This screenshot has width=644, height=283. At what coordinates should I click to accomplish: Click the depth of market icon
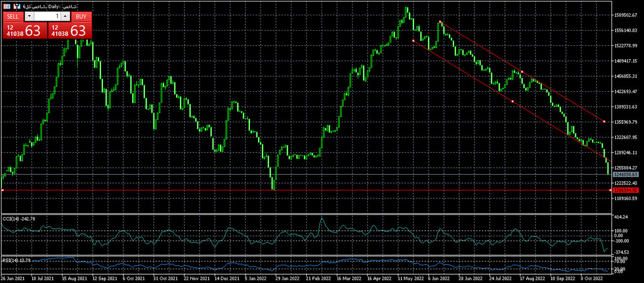click(x=17, y=6)
